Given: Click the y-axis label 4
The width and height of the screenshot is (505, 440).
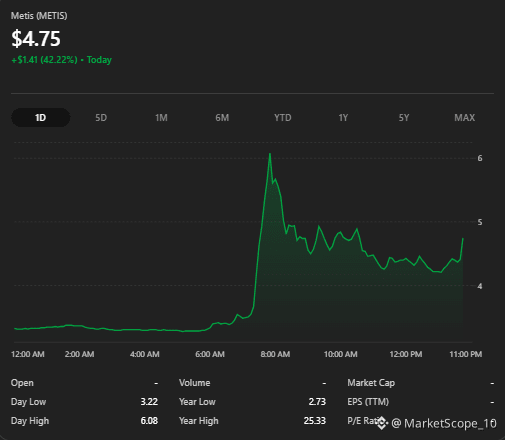Looking at the screenshot, I should coord(480,286).
